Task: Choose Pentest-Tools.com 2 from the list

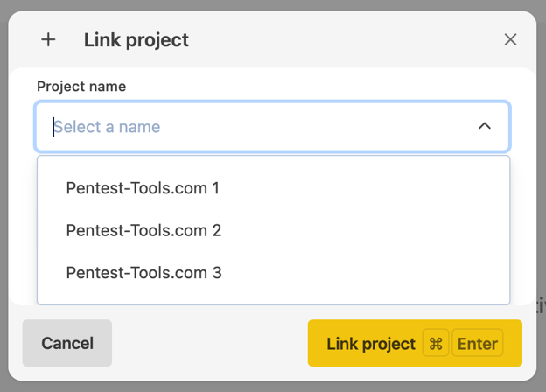Action: click(273, 230)
